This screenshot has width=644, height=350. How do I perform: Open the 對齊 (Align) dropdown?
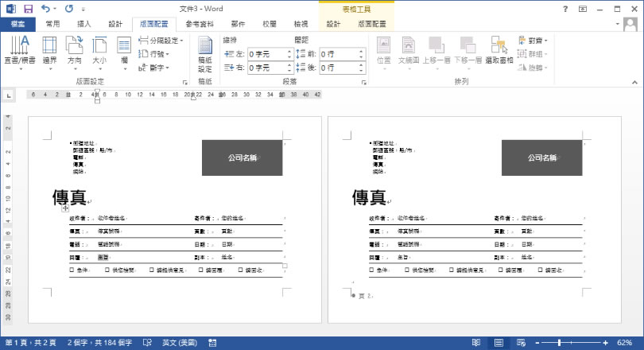click(x=533, y=40)
